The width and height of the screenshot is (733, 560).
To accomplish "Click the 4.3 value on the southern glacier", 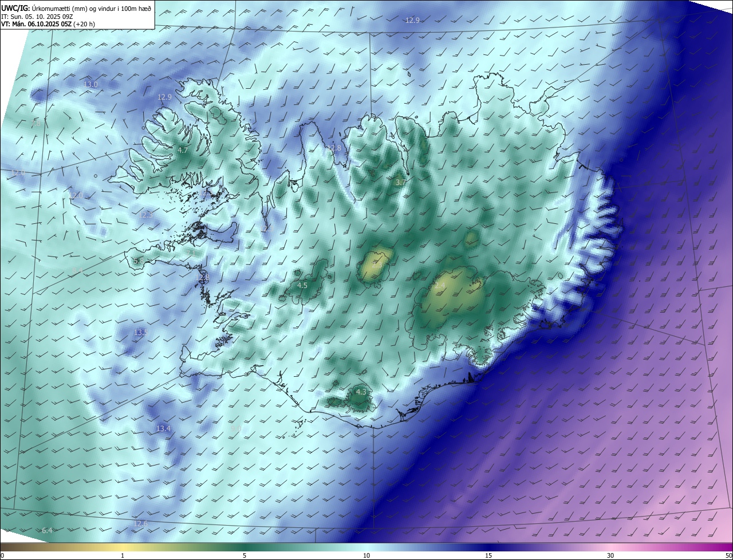I will coord(361,392).
